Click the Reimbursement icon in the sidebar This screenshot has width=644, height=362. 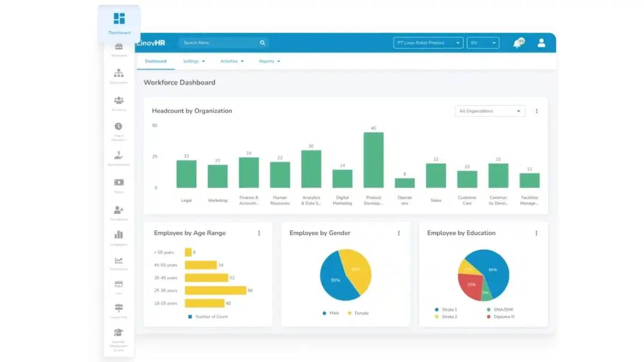pyautogui.click(x=118, y=157)
